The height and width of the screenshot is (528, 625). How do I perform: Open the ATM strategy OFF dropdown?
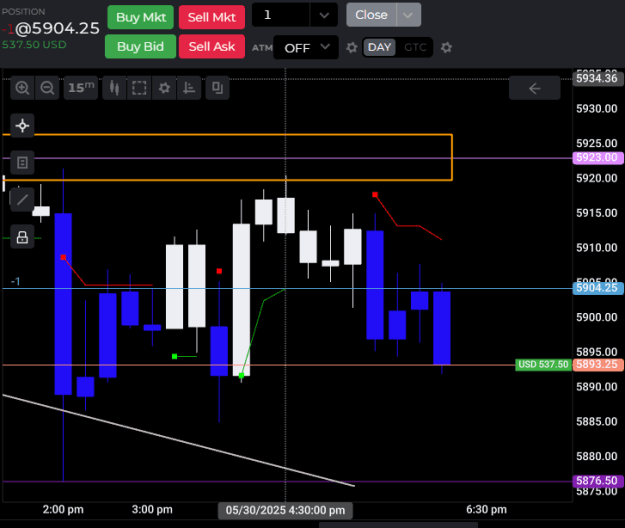[306, 47]
